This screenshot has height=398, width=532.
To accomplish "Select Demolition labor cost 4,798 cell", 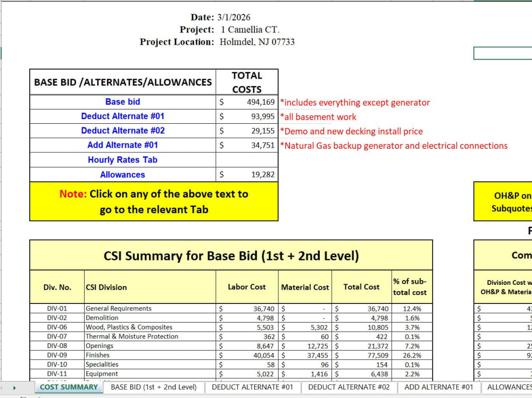I will [247, 318].
